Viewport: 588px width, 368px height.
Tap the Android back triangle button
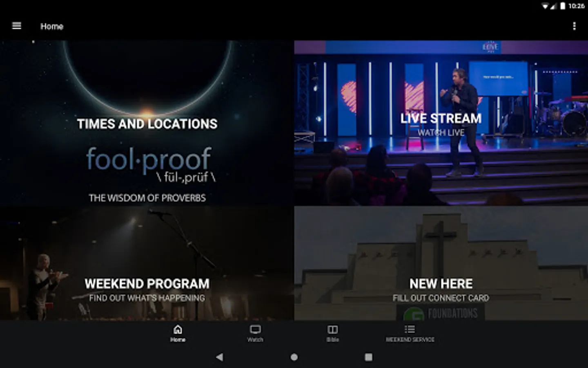click(x=220, y=357)
